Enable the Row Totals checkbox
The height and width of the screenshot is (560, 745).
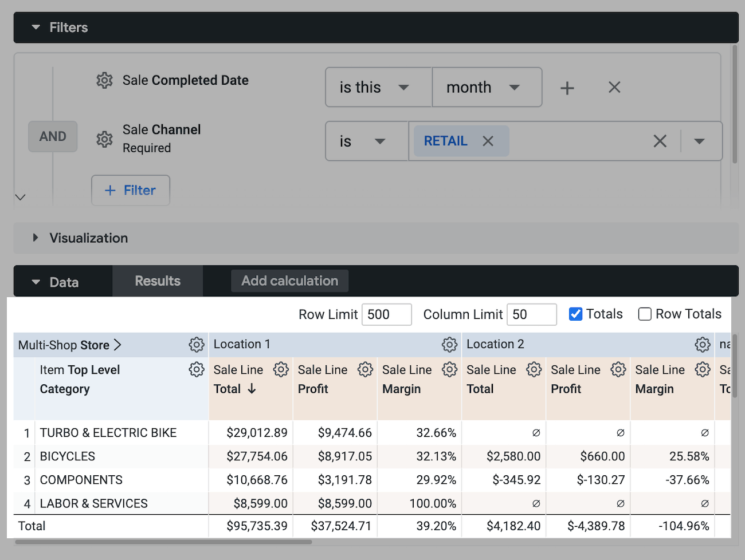[645, 314]
